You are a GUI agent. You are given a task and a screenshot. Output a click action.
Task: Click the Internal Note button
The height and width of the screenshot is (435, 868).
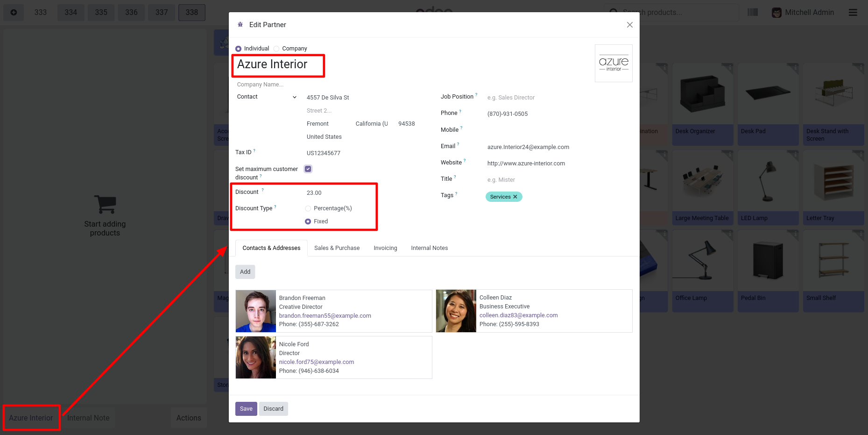coord(88,418)
